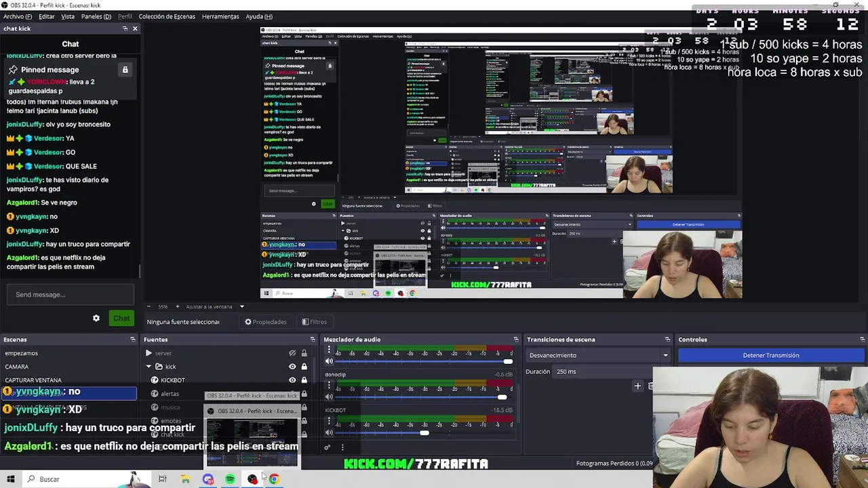The image size is (868, 488).
Task: Click the pin icon beside Pinned message
Action: tap(13, 70)
